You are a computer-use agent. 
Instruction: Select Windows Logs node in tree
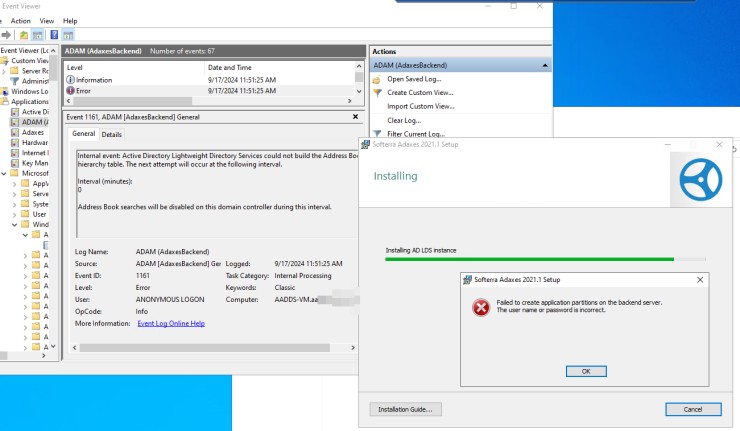tap(29, 92)
